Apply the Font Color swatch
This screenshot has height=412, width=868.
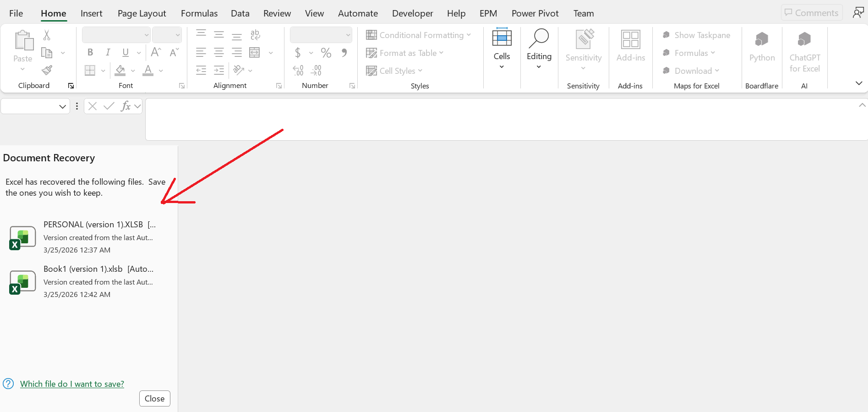147,70
